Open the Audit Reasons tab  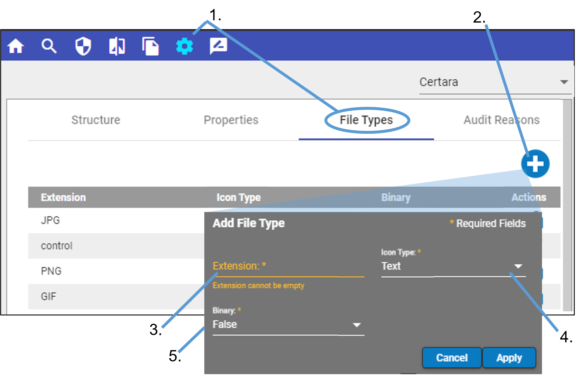coord(501,120)
